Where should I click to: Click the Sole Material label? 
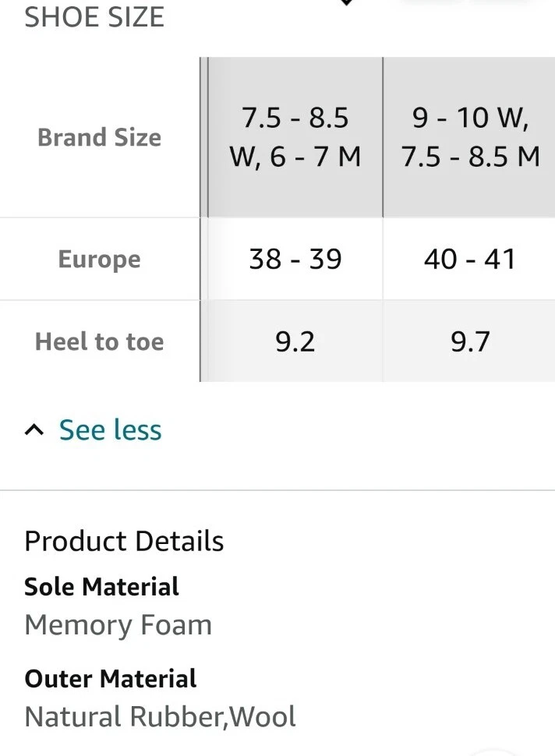101,586
